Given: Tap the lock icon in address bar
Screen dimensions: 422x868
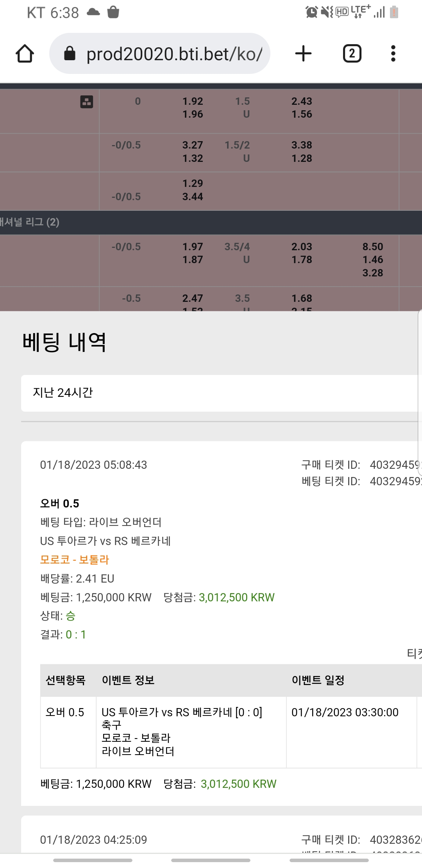Looking at the screenshot, I should click(70, 54).
